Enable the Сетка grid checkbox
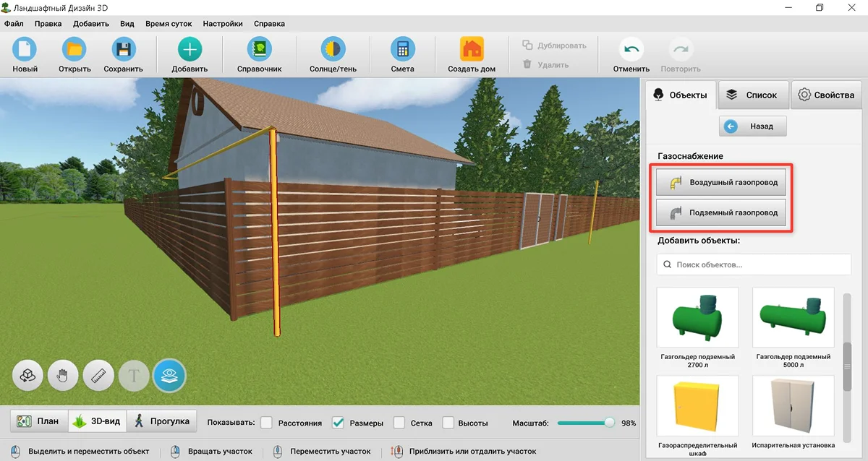 click(x=399, y=423)
